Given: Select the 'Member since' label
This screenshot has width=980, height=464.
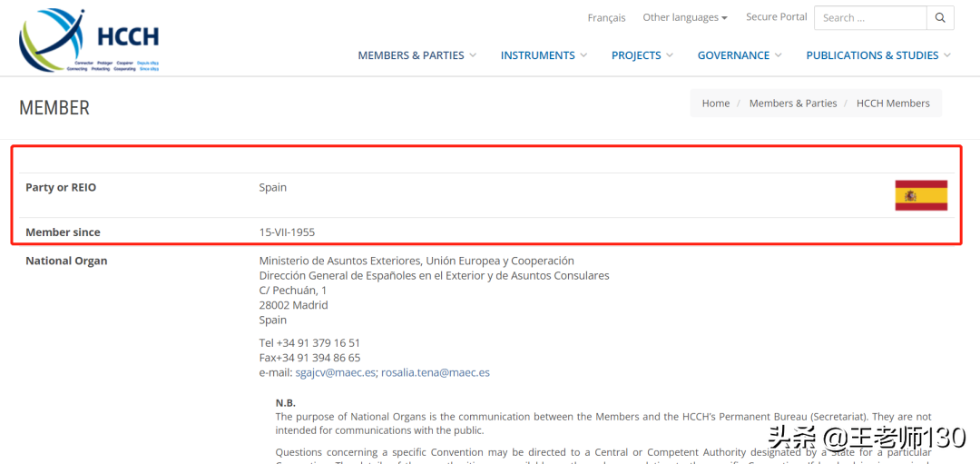Looking at the screenshot, I should tap(63, 232).
